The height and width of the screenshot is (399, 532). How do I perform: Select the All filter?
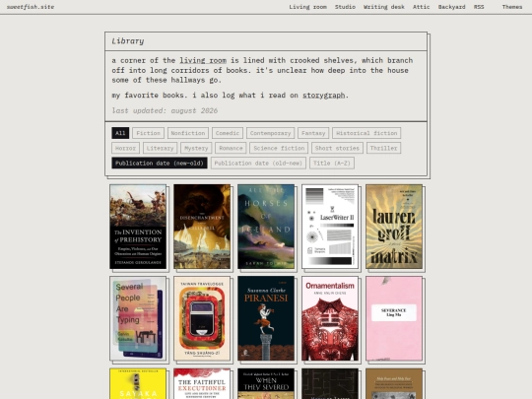click(120, 133)
